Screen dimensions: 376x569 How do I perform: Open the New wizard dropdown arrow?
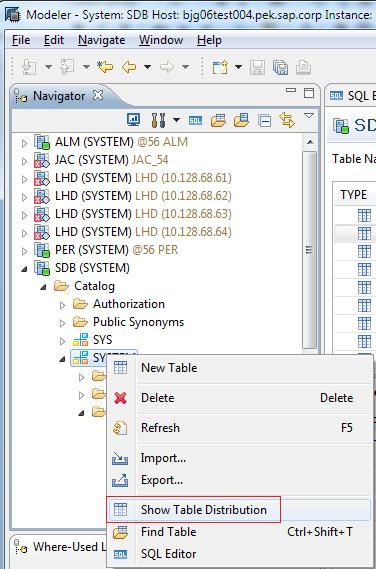click(x=238, y=67)
